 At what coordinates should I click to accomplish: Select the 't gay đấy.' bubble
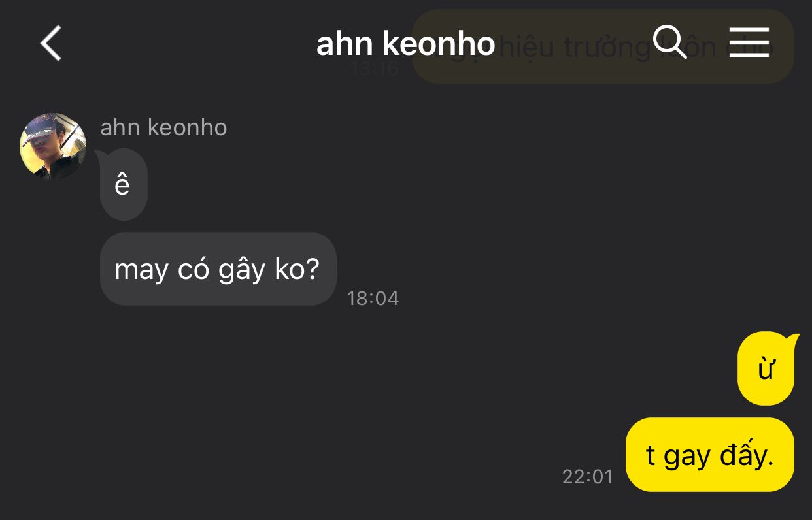pyautogui.click(x=709, y=455)
